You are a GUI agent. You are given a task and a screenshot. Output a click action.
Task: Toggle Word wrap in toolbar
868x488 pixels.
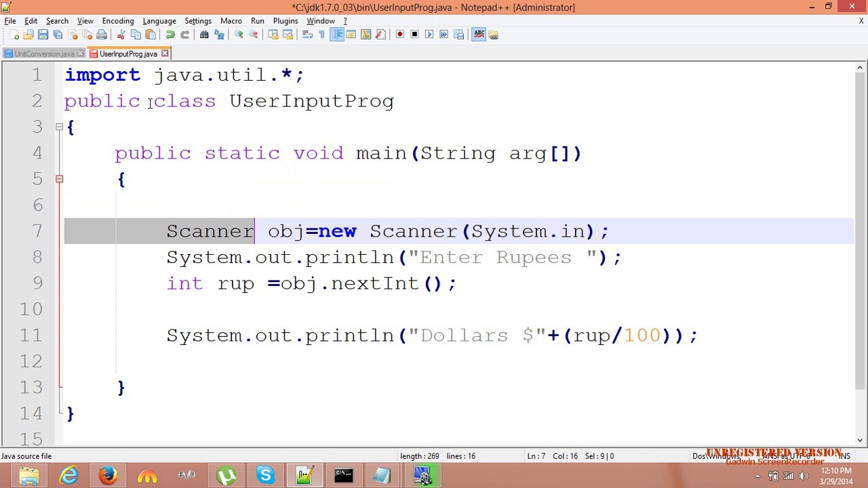point(307,35)
